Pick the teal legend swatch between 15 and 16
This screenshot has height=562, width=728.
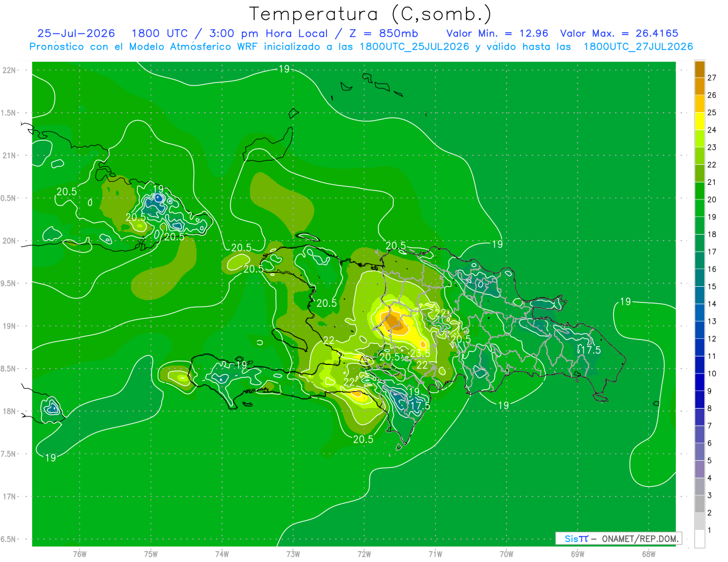click(x=699, y=278)
